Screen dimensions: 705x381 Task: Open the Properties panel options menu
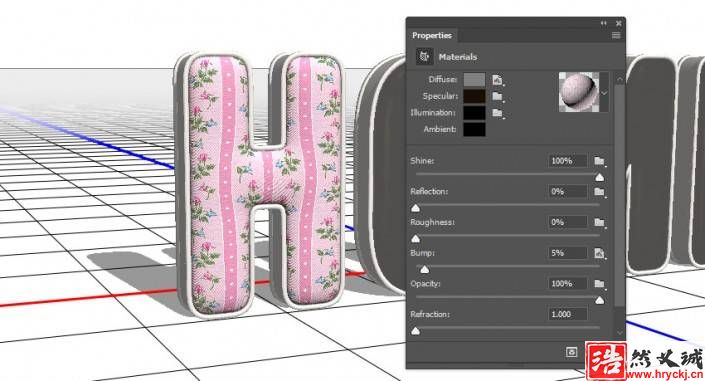[x=616, y=35]
